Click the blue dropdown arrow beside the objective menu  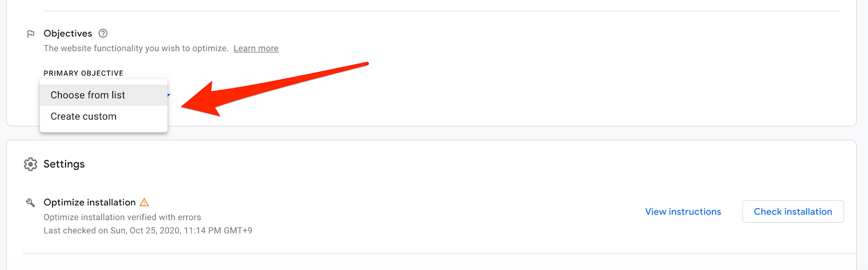[x=169, y=95]
